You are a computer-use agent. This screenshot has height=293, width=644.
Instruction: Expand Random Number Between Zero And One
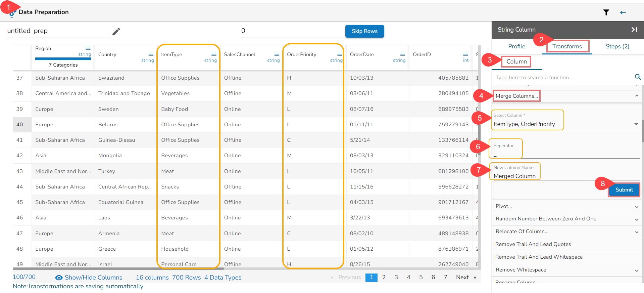pos(636,219)
